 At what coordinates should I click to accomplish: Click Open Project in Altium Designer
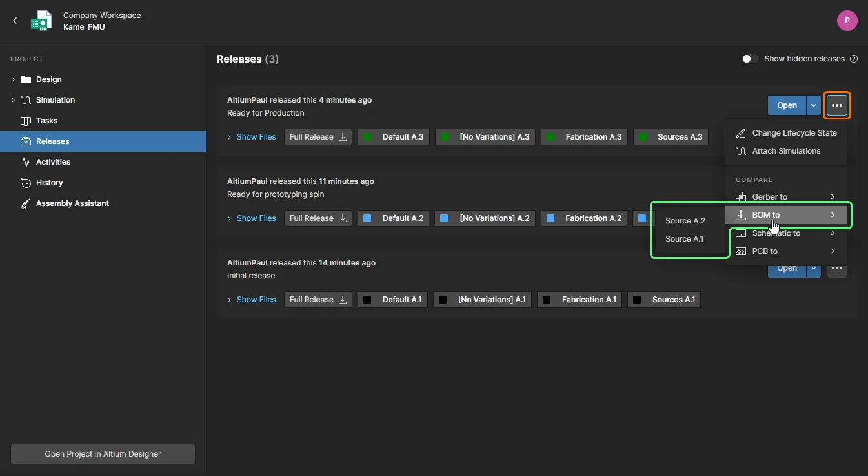click(x=103, y=454)
